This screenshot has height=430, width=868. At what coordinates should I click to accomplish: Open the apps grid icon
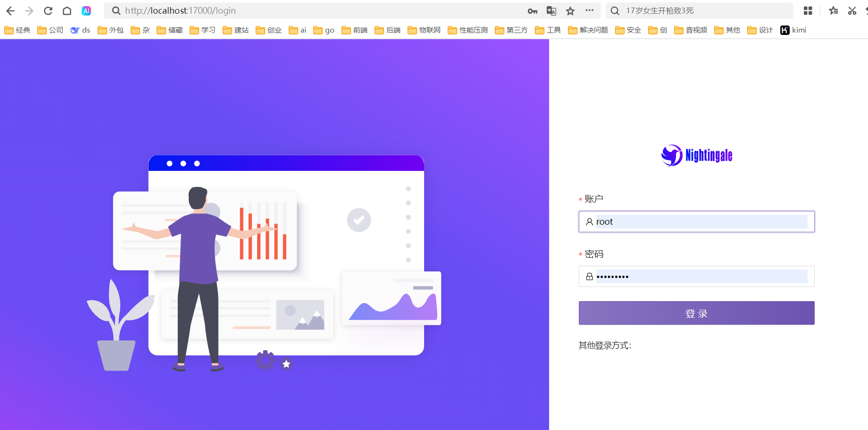pyautogui.click(x=808, y=11)
